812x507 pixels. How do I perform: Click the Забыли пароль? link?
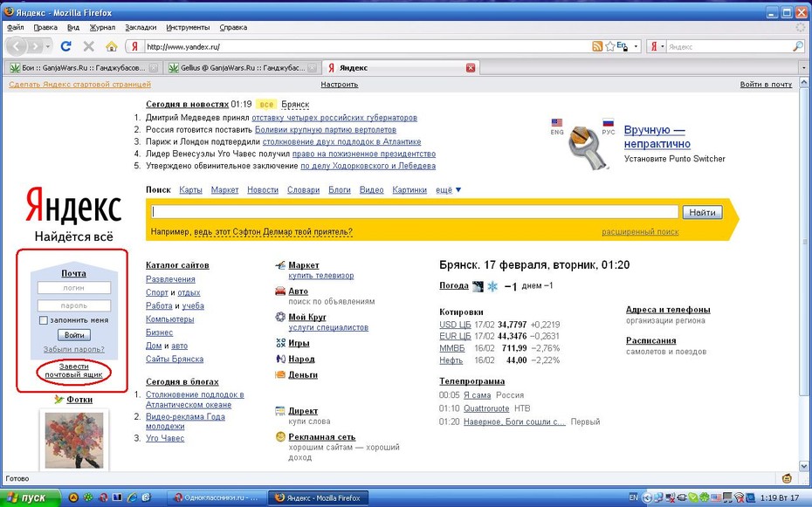[x=73, y=349]
